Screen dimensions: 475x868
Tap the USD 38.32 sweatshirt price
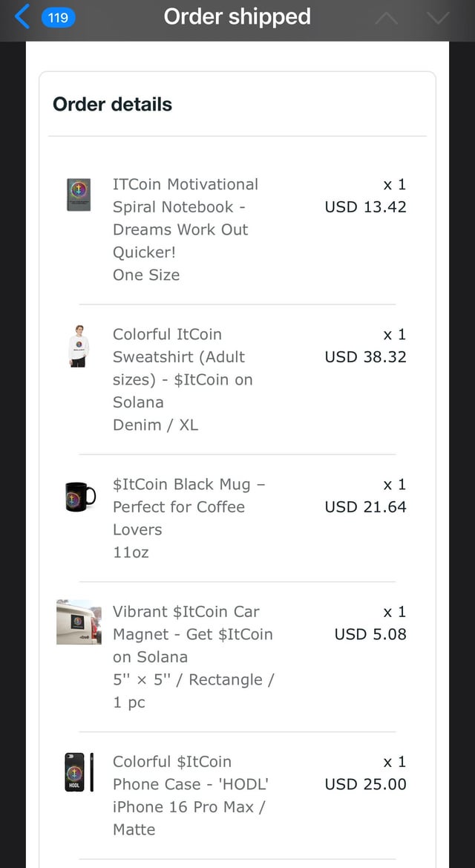tap(365, 357)
